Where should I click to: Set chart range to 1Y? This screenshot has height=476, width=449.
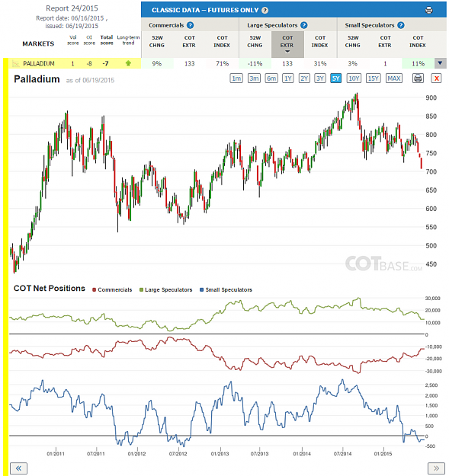[x=287, y=78]
